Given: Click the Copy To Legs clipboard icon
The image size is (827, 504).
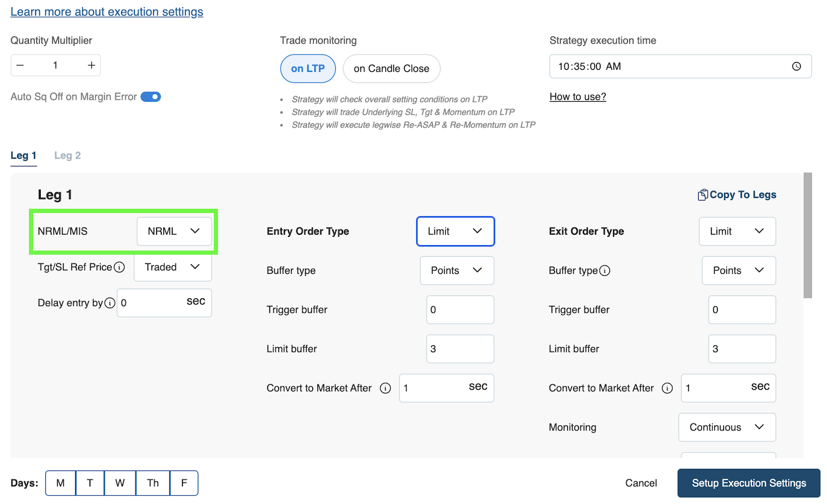Looking at the screenshot, I should tap(703, 195).
